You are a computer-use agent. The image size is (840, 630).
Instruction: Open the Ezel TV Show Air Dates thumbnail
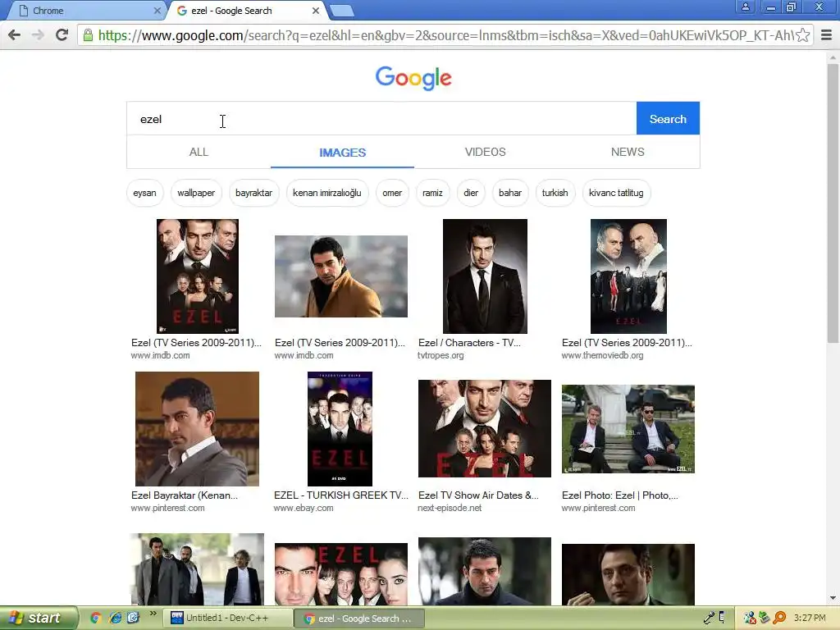485,428
